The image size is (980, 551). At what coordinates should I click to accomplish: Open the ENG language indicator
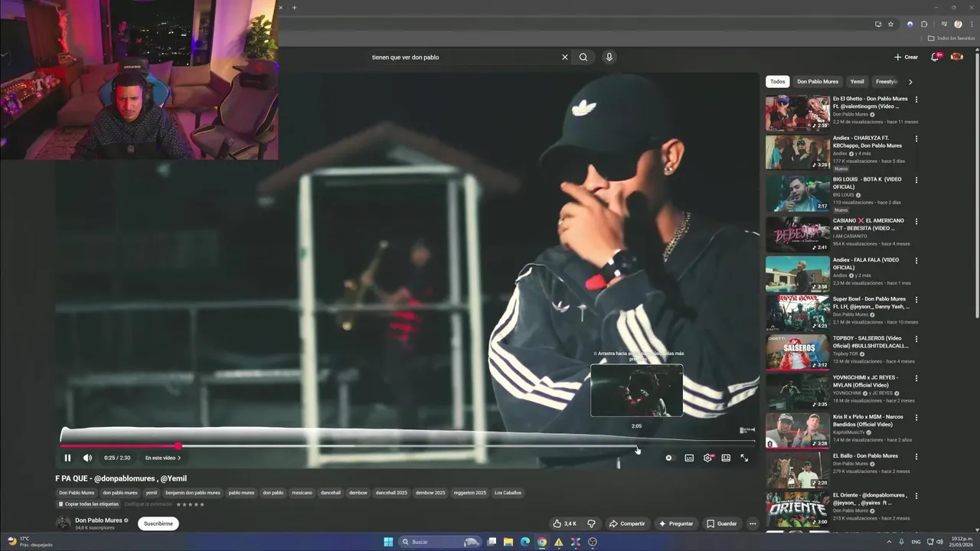(916, 542)
